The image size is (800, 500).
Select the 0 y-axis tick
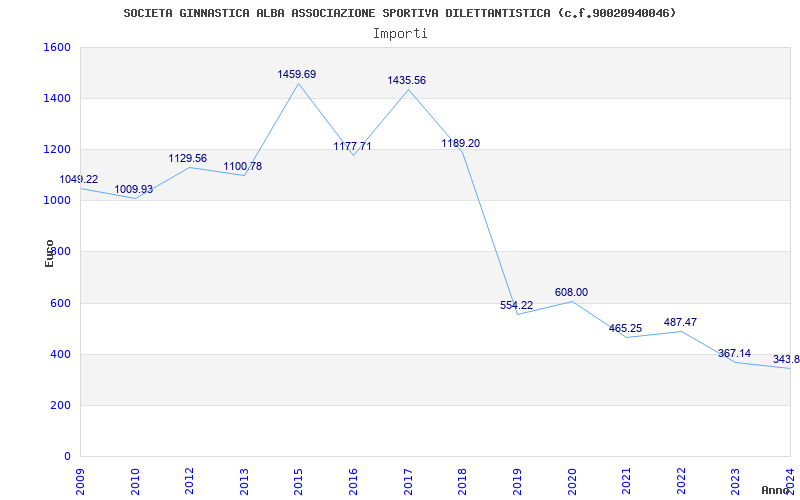67,457
